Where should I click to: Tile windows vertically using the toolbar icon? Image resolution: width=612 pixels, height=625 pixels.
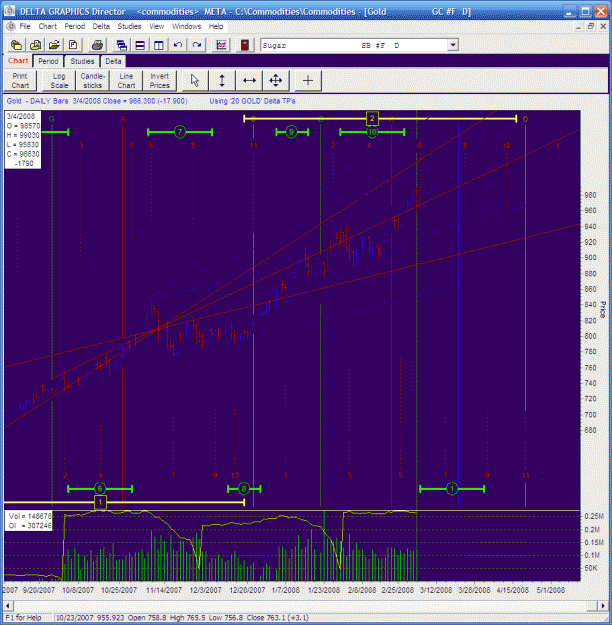(x=159, y=45)
